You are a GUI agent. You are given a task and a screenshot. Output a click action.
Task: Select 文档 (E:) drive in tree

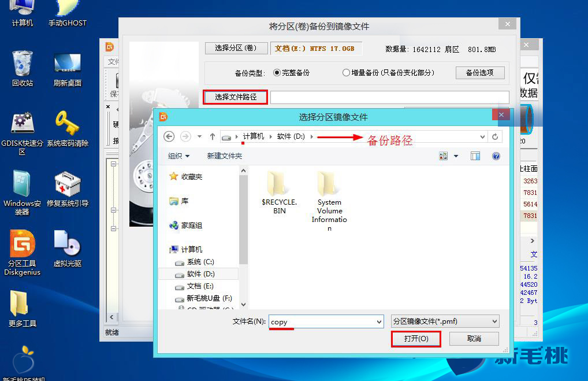pos(195,286)
